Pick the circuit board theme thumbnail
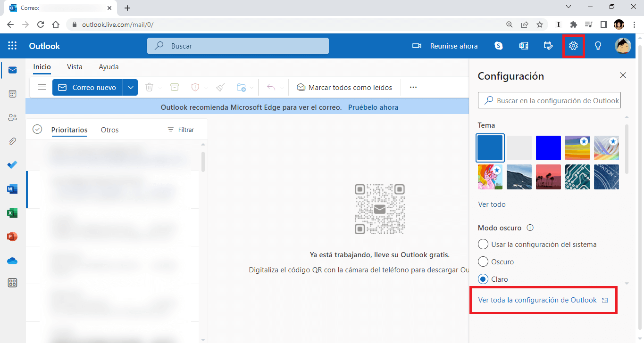Viewport: 644px width, 343px height. point(577,177)
